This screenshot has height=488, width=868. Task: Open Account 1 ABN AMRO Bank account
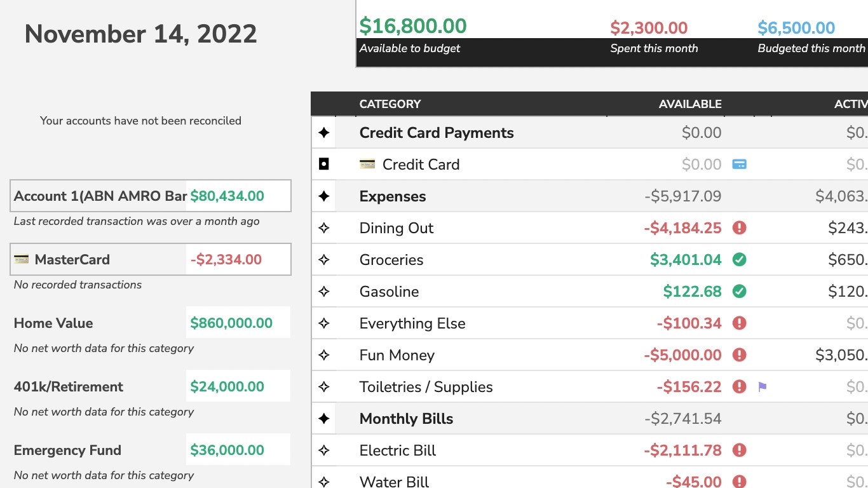click(100, 196)
